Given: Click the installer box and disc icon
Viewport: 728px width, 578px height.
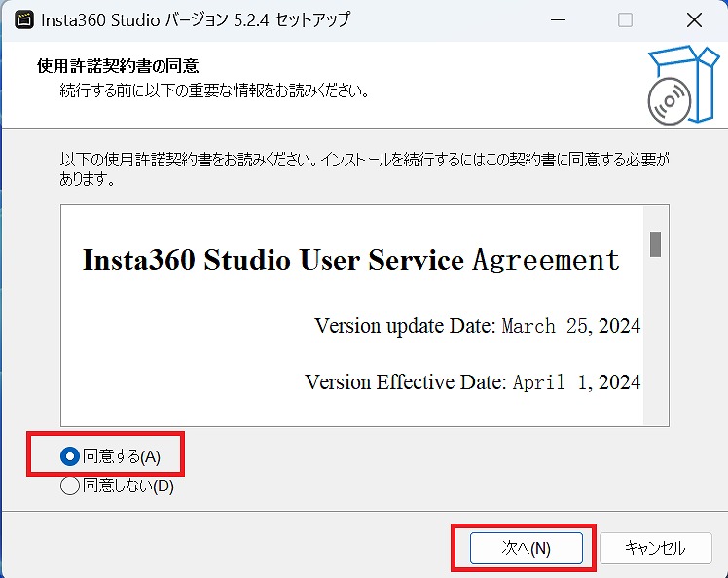Looking at the screenshot, I should coord(683,85).
